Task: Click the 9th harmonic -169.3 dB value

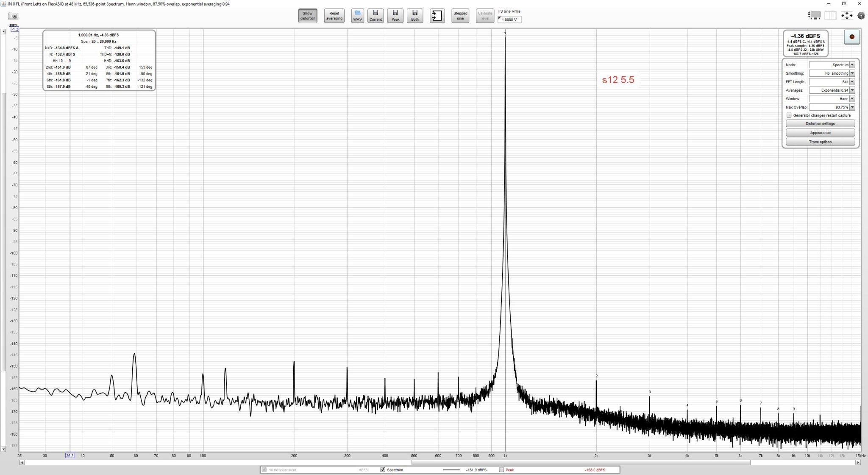Action: (x=122, y=87)
